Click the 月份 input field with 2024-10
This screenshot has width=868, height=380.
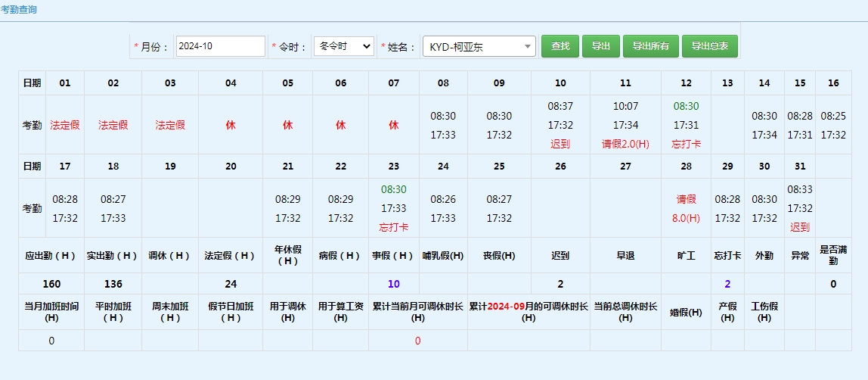(x=220, y=46)
